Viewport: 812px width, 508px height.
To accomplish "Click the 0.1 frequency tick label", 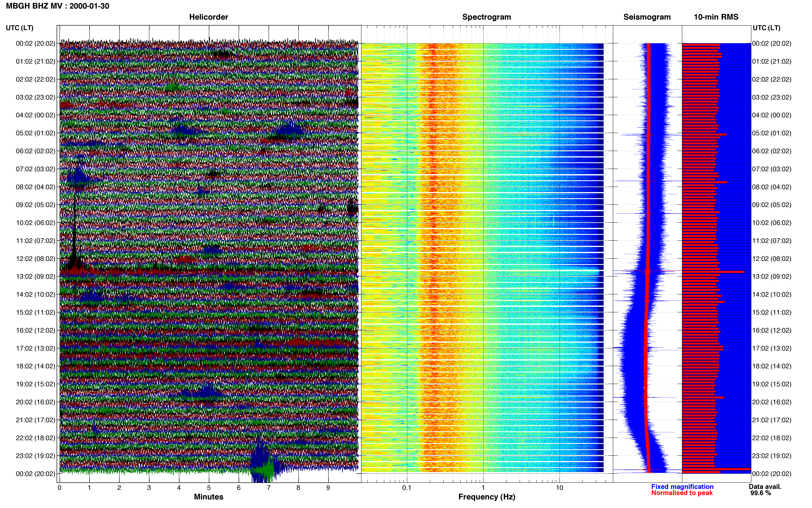I will coord(407,487).
